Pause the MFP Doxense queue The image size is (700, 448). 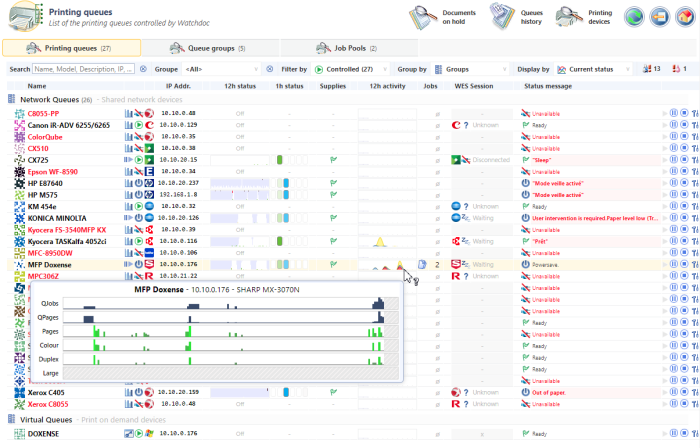(x=674, y=264)
